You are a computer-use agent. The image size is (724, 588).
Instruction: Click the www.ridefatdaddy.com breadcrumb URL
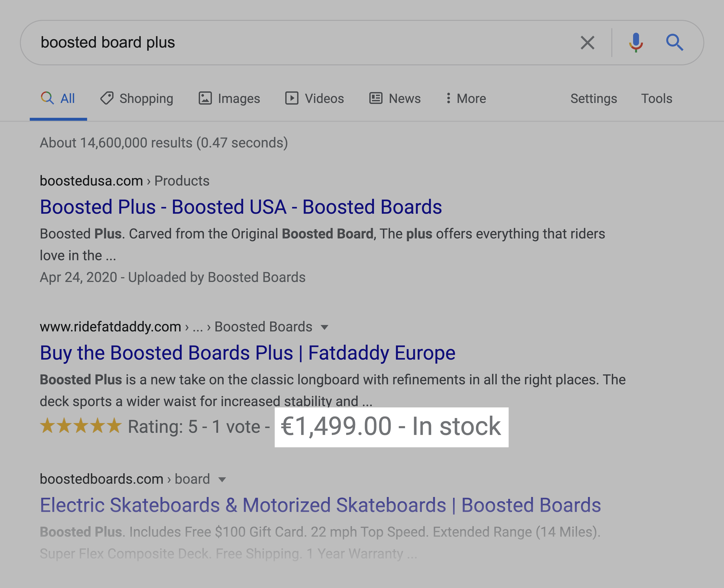(x=110, y=327)
